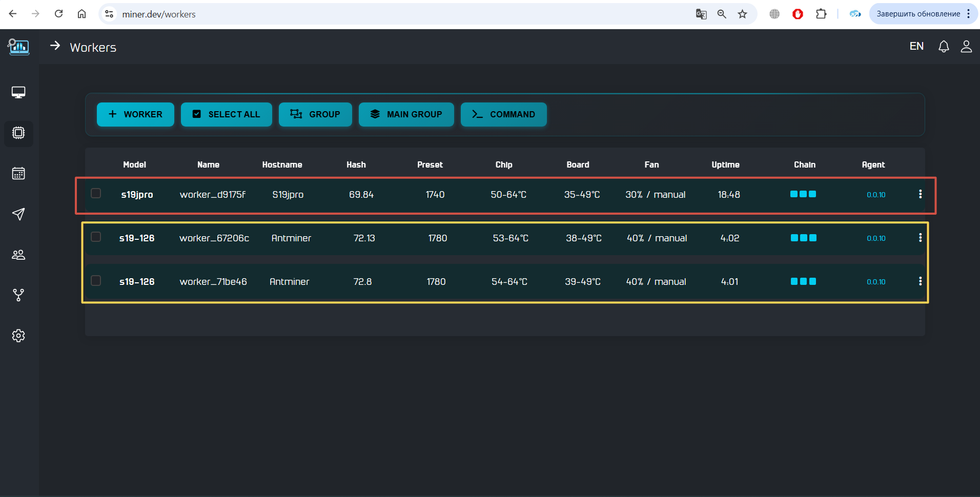Open the user account profile icon
This screenshot has width=980, height=497.
pyautogui.click(x=966, y=47)
